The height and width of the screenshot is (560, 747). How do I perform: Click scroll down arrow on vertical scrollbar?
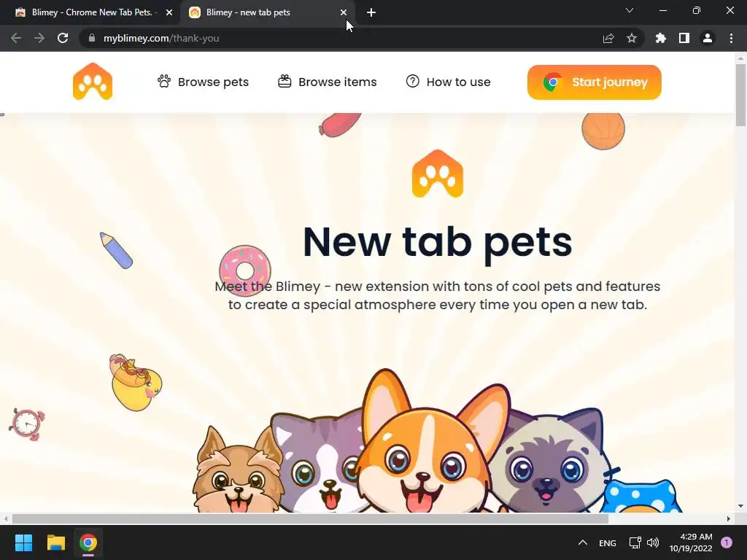coord(740,506)
